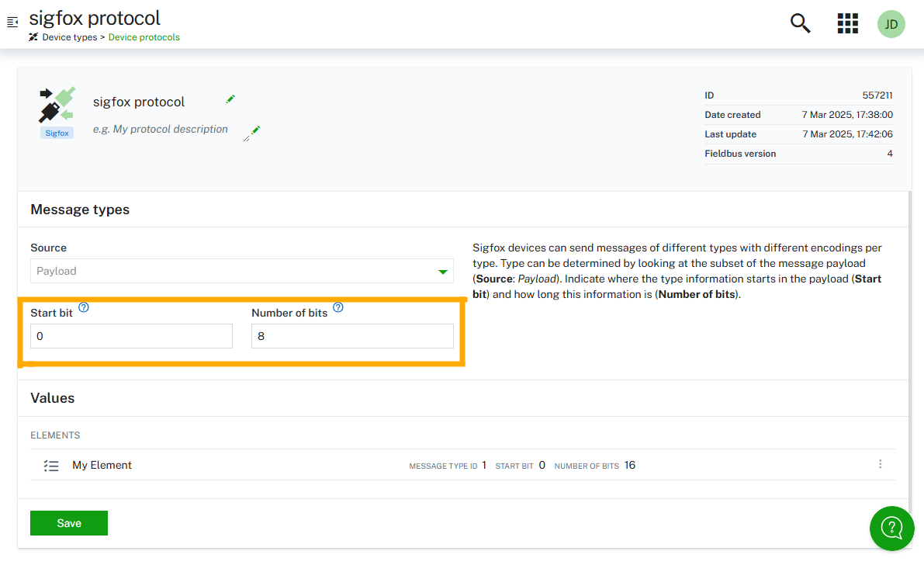Viewport: 924px width, 565px height.
Task: Go to Device types breadcrumb
Action: (x=69, y=37)
